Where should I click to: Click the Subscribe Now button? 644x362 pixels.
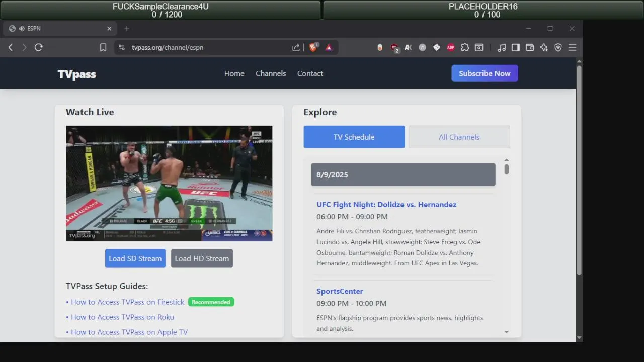pyautogui.click(x=485, y=73)
